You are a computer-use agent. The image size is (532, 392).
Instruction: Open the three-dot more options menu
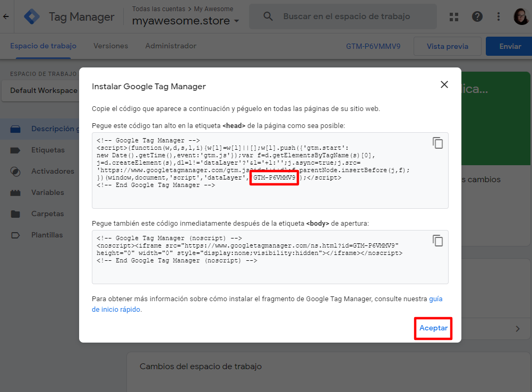(x=499, y=16)
